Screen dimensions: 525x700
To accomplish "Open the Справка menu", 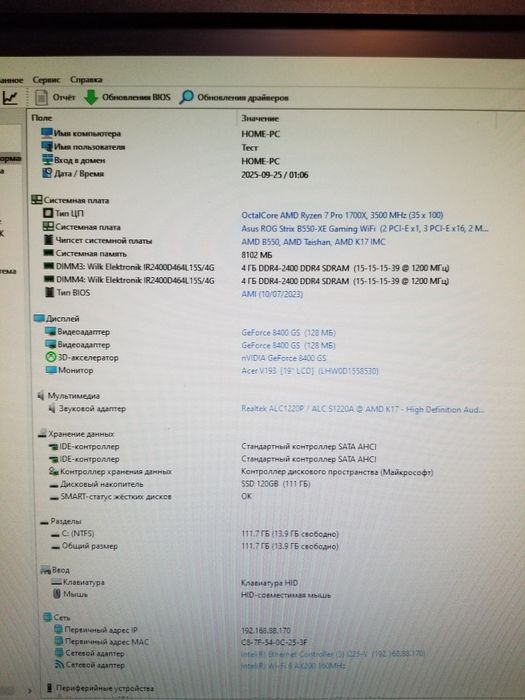I will click(86, 80).
